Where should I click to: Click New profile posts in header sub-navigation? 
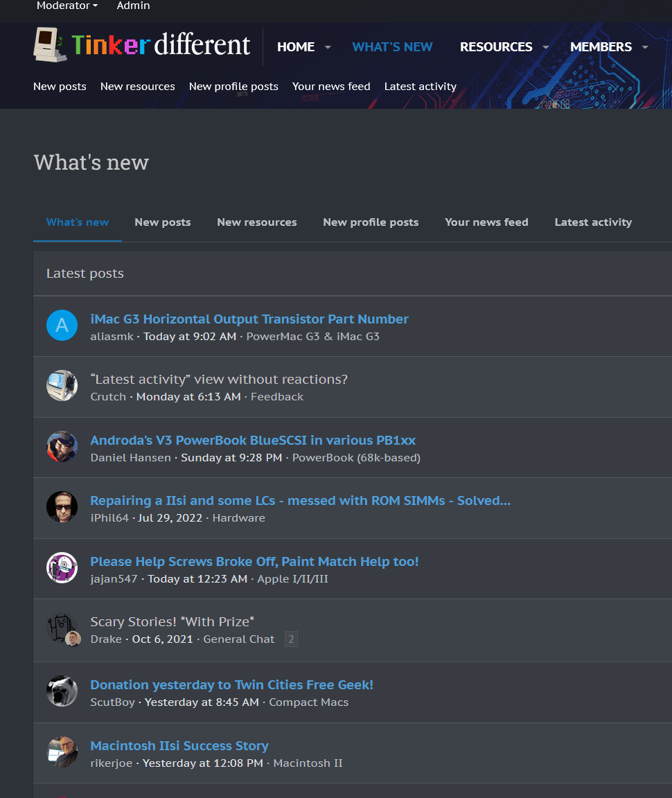pyautogui.click(x=233, y=87)
